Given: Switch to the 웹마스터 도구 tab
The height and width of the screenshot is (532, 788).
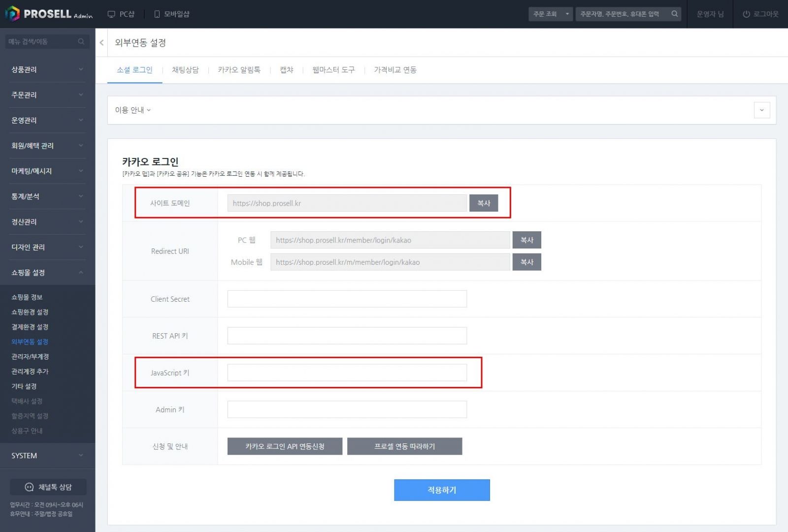Looking at the screenshot, I should point(333,70).
